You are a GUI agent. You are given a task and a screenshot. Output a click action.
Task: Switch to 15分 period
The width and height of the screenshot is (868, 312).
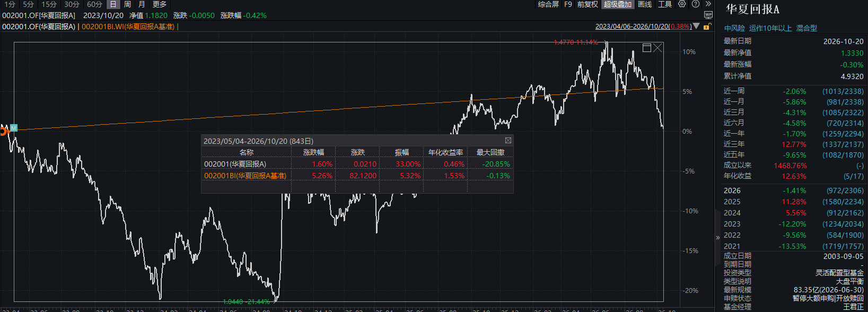[x=49, y=4]
